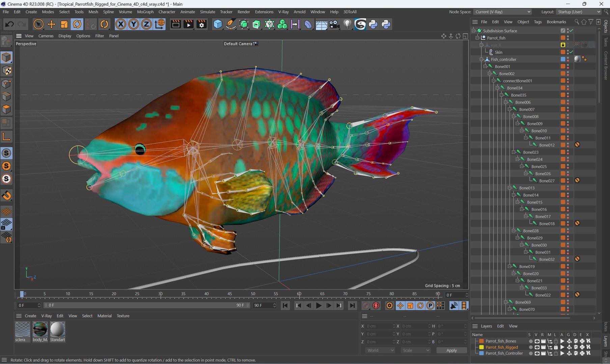Switch to Texture mode in left palette
This screenshot has width=610, height=364.
pyautogui.click(x=6, y=70)
